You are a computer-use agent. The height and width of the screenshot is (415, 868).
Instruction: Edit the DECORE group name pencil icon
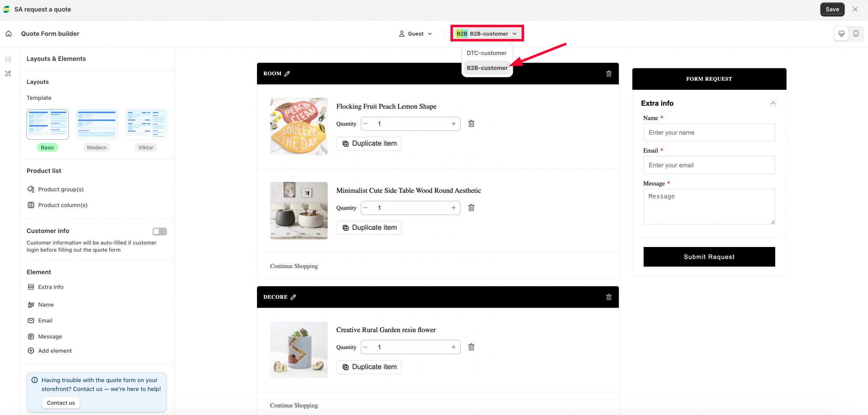coord(293,297)
